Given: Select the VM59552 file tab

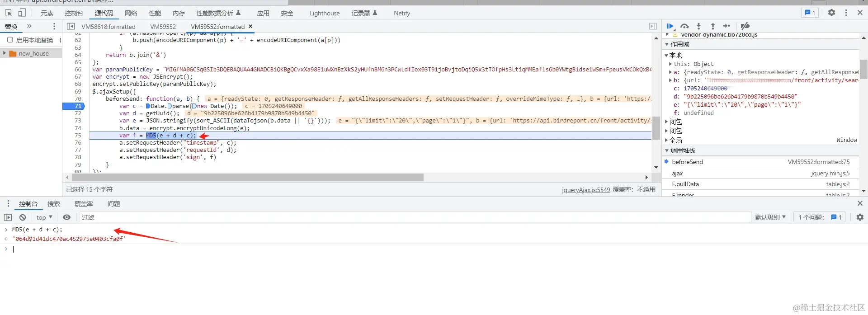Looking at the screenshot, I should 163,27.
